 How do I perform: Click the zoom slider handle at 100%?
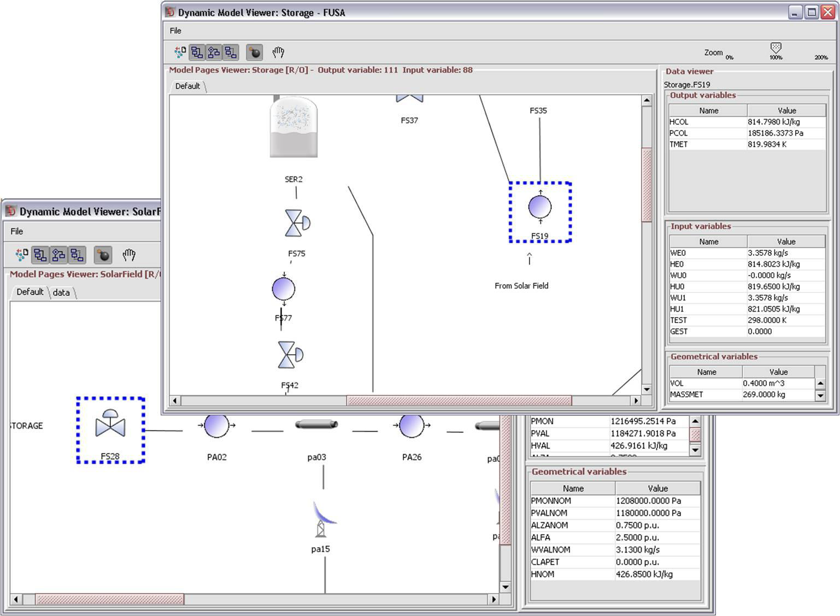[776, 48]
